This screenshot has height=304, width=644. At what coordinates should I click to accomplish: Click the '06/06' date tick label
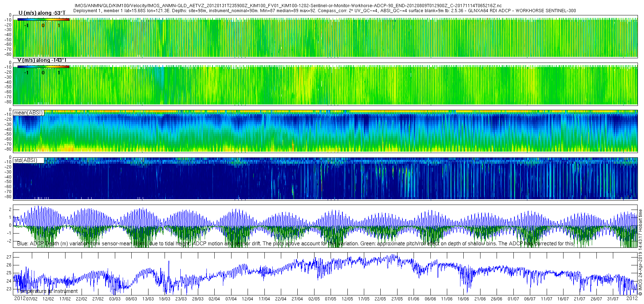[430, 299]
